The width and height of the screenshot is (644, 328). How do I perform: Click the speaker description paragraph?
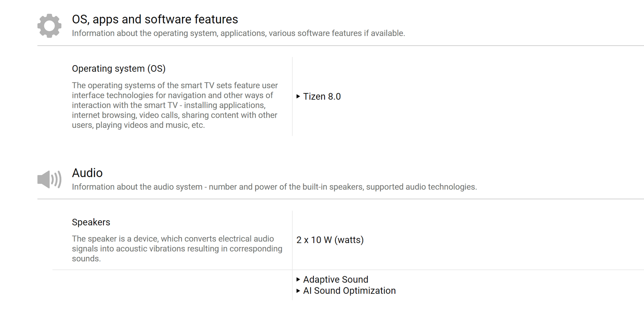tap(177, 249)
